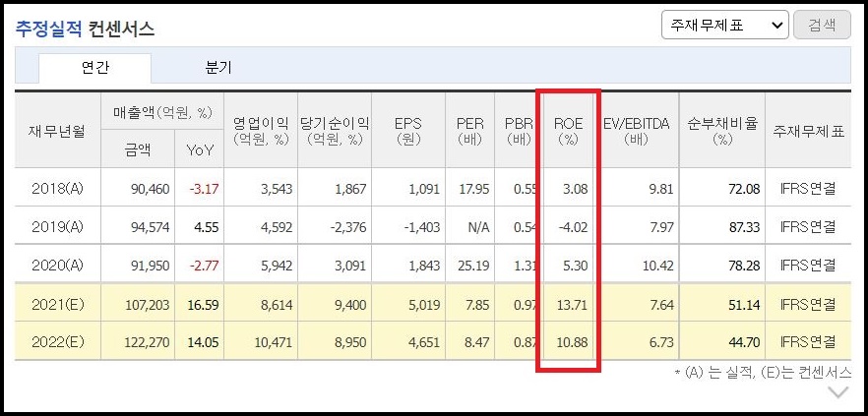Open the 주재무제표 dropdown
Viewport: 868px width, 416px height.
pos(724,26)
